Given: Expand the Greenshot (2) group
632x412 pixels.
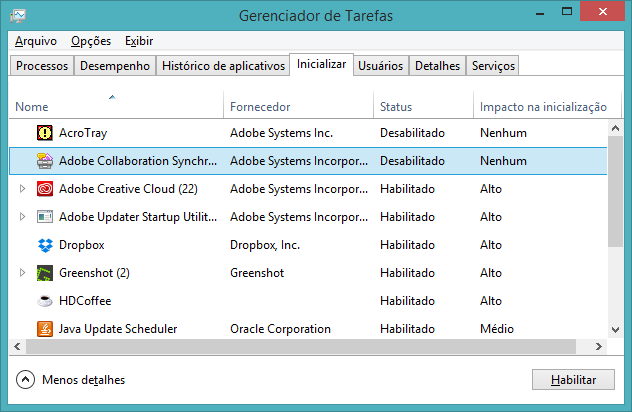Looking at the screenshot, I should click(x=23, y=273).
